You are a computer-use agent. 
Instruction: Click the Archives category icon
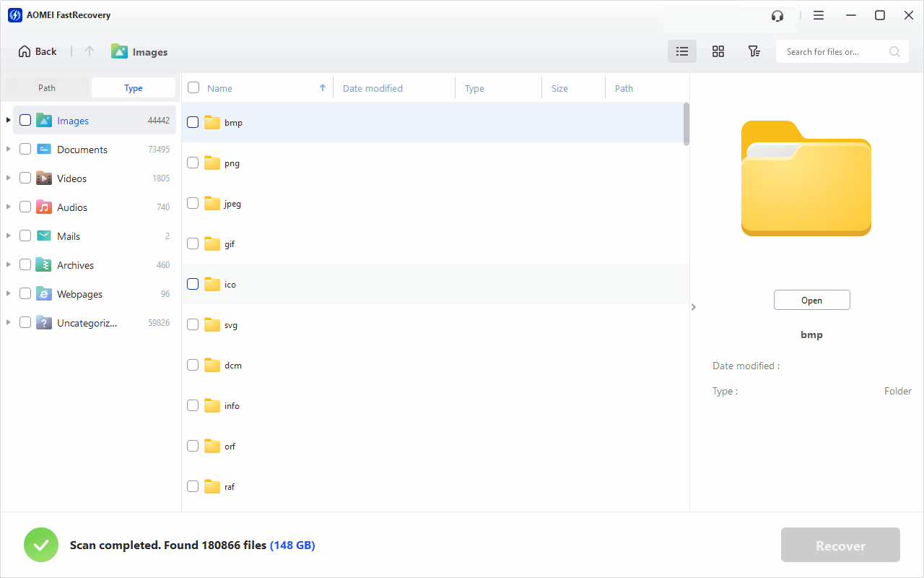tap(44, 265)
